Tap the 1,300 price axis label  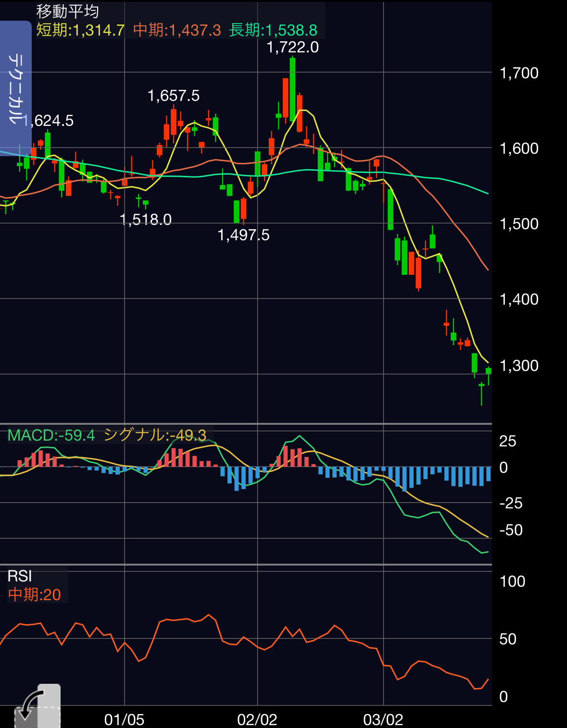[519, 366]
